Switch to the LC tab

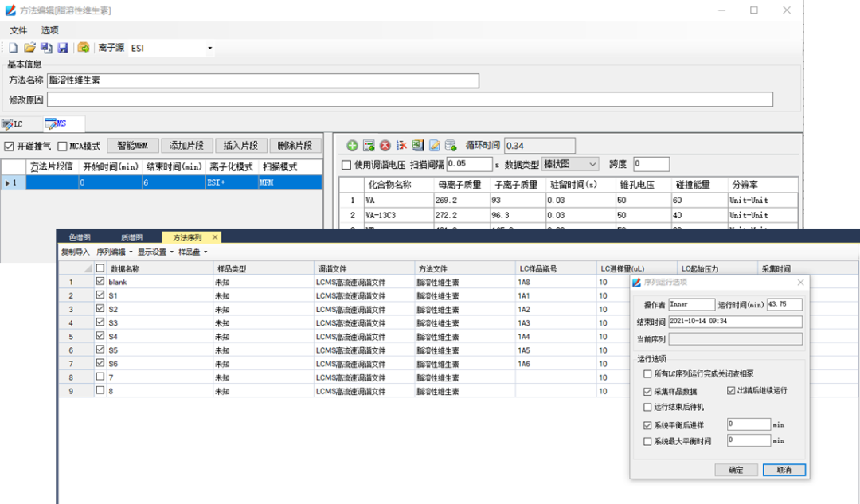click(13, 124)
